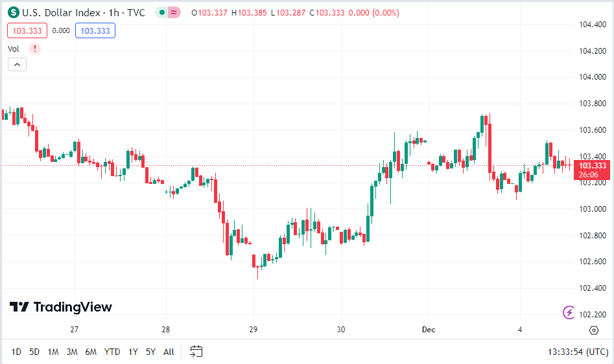Show the All time range
The image size is (614, 364).
click(169, 352)
